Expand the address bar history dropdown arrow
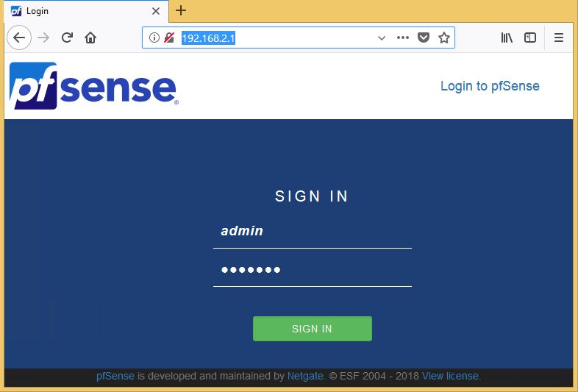The image size is (578, 392). pyautogui.click(x=382, y=38)
